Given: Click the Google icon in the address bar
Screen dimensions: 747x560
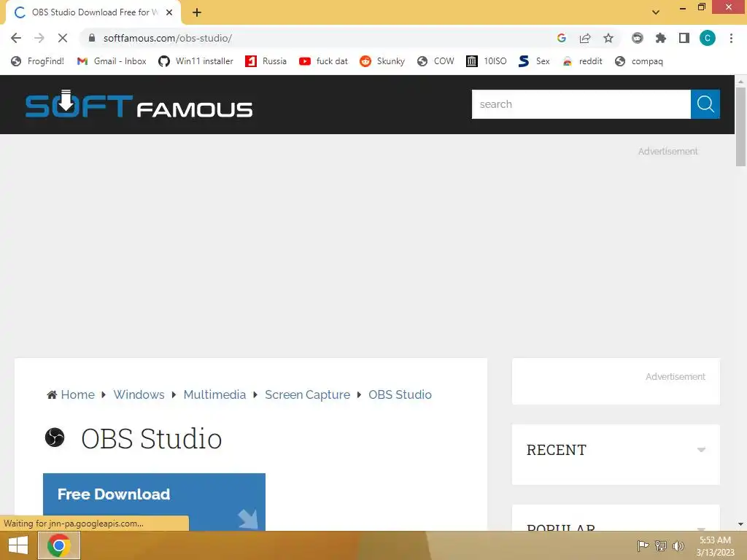Looking at the screenshot, I should pos(562,38).
